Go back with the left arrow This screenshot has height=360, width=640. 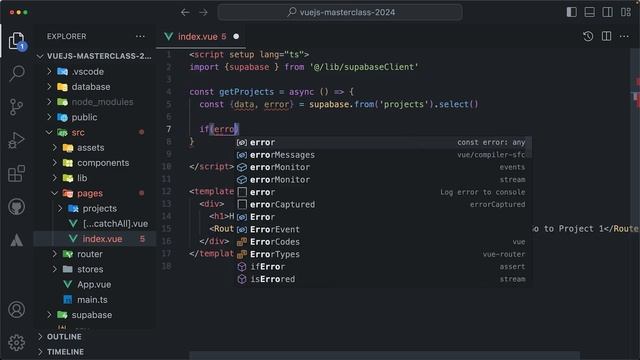185,12
